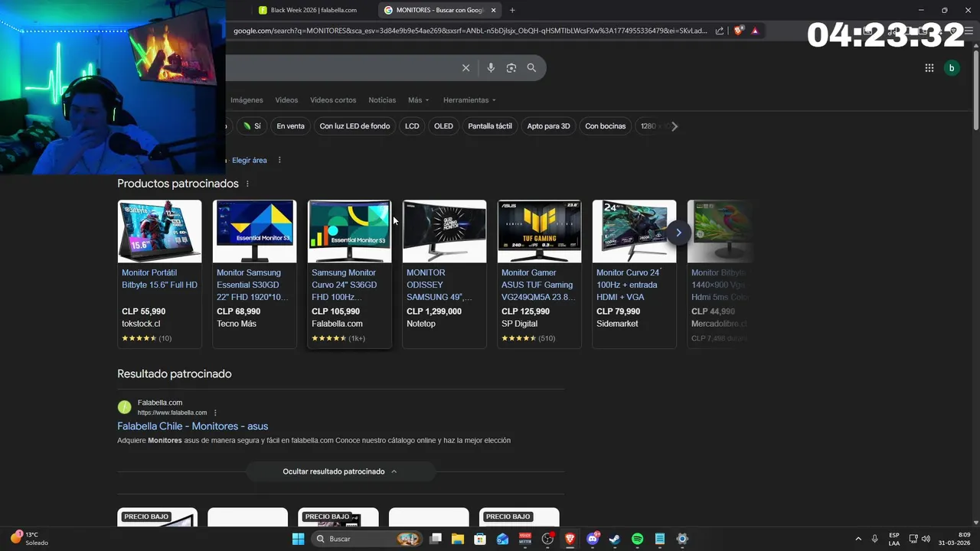Click the Sidemarket seller name
Image resolution: width=980 pixels, height=551 pixels.
tap(617, 324)
